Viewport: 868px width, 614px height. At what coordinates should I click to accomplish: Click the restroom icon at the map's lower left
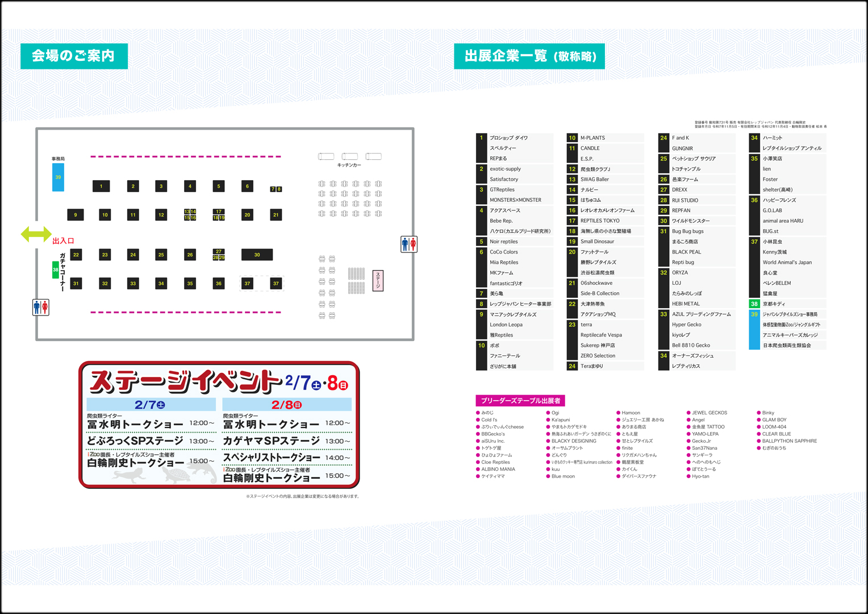pos(40,307)
